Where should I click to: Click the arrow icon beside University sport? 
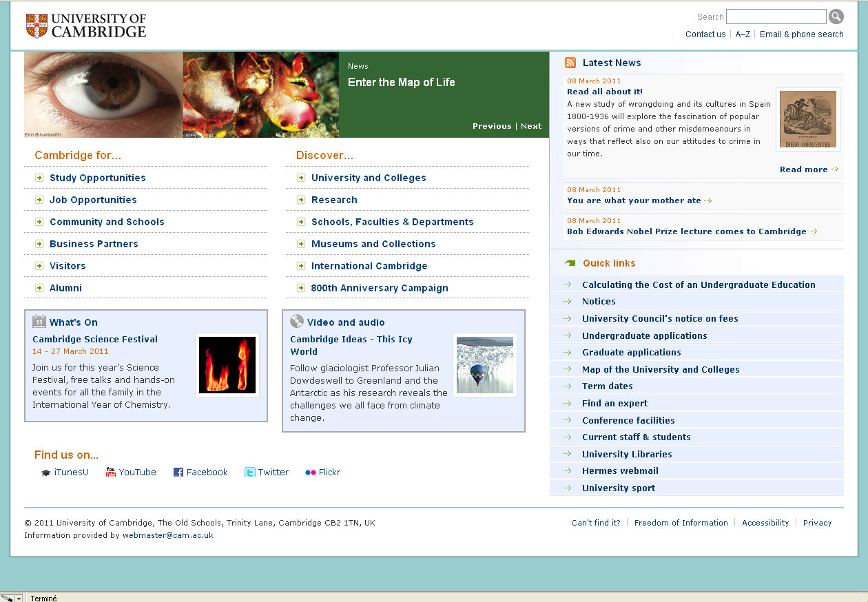568,488
